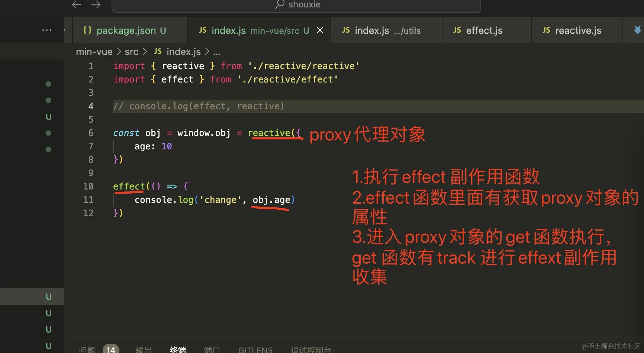Click the 'age: 10' property line

[153, 146]
